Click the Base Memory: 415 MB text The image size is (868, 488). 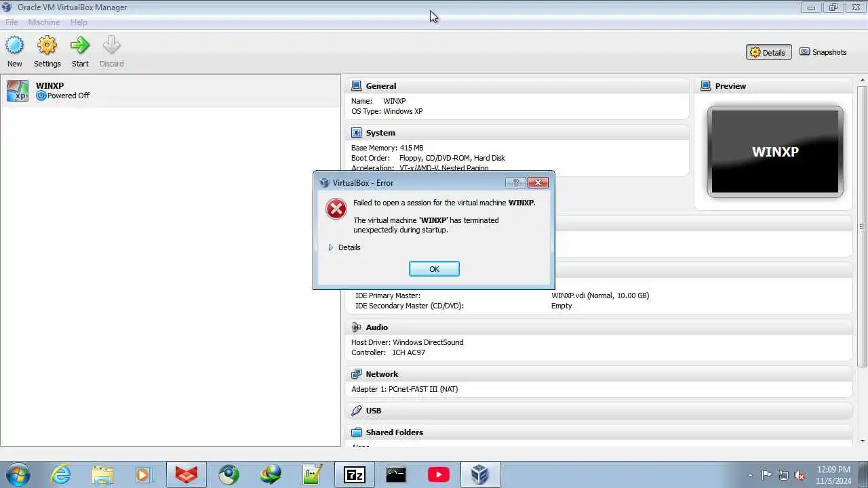[x=387, y=148]
